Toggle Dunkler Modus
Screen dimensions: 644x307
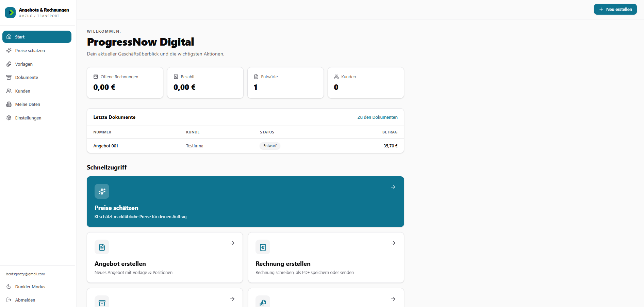coord(37,287)
